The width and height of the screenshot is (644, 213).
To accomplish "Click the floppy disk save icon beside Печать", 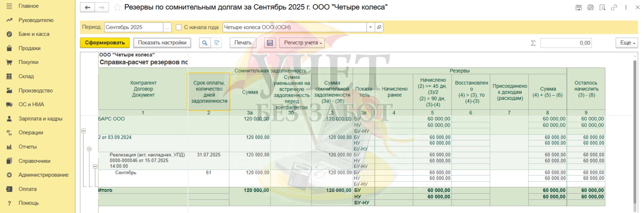I will tap(270, 43).
